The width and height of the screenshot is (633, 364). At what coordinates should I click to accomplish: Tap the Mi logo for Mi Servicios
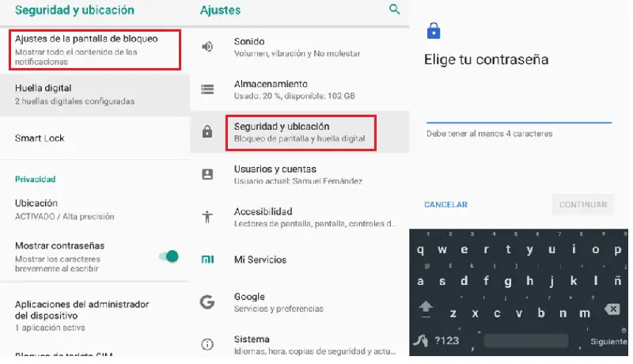[x=207, y=260]
